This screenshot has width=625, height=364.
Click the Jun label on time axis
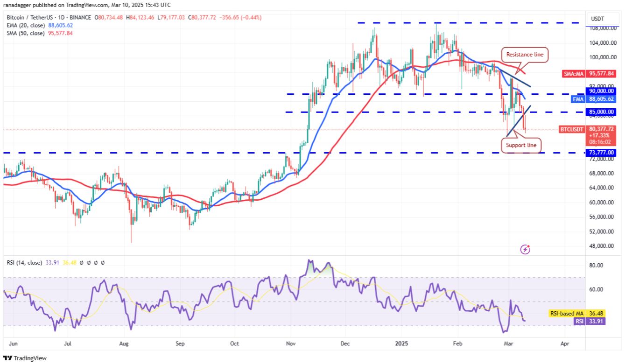pos(14,343)
